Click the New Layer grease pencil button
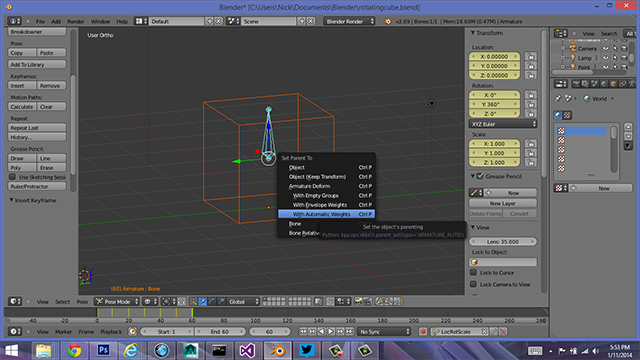640x360 pixels. (503, 203)
